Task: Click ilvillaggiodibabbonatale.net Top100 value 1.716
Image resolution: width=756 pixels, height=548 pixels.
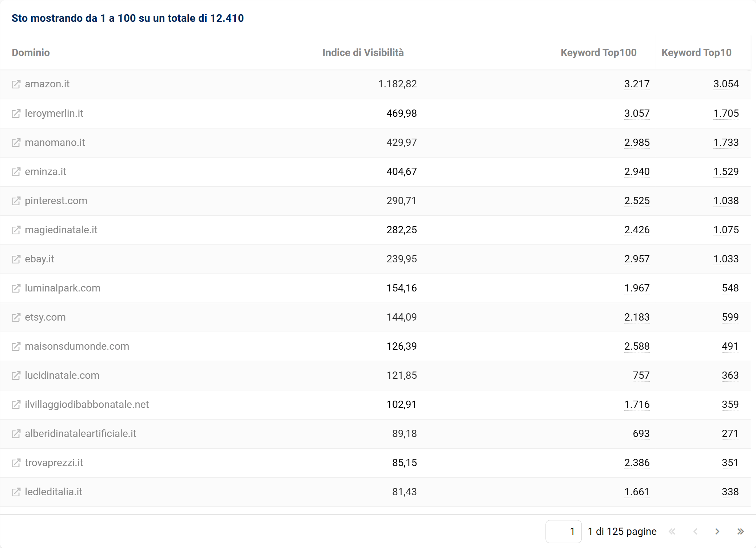Action: point(637,405)
